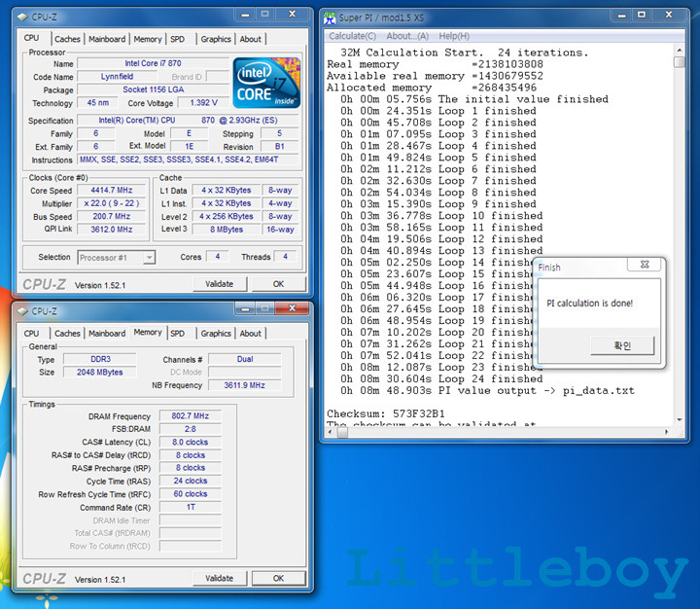Confirm the Finish dialog with 확인 button
This screenshot has width=700, height=609.
click(x=622, y=345)
